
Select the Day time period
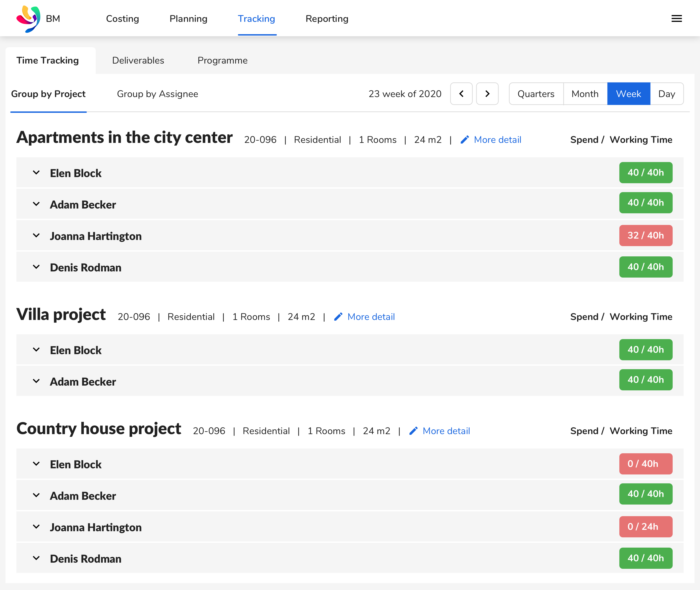click(x=667, y=94)
